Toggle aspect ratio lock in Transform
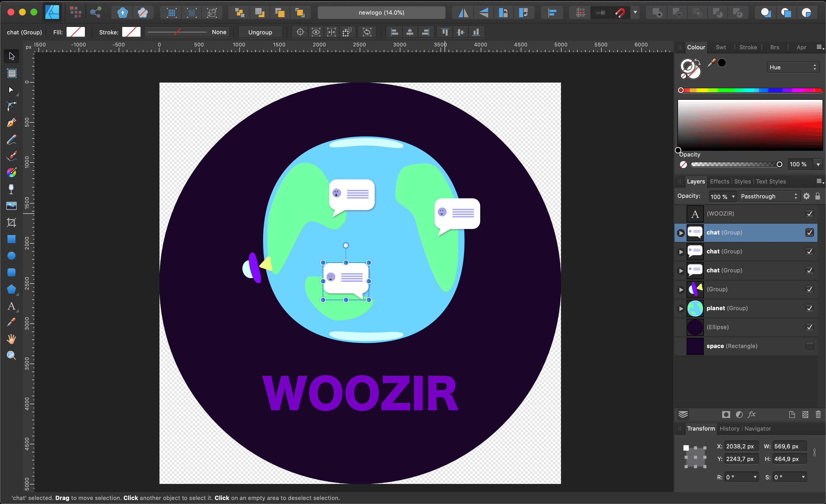The height and width of the screenshot is (504, 826). (x=815, y=452)
